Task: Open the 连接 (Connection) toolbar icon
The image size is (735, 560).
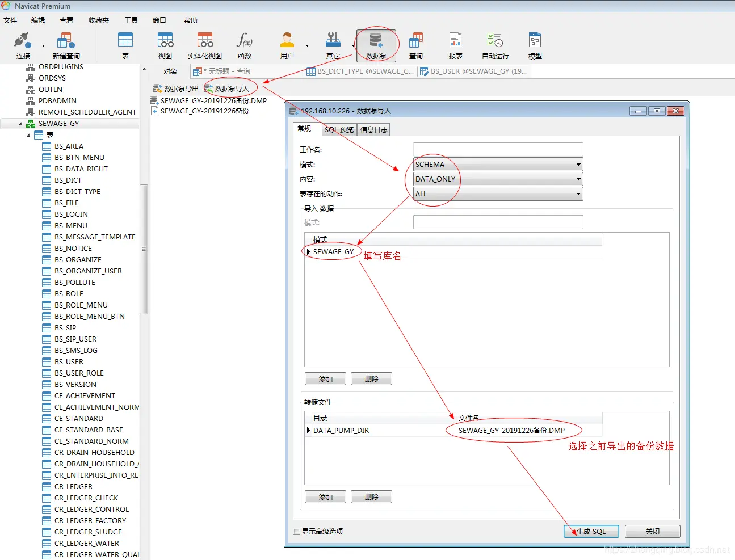Action: [x=23, y=41]
